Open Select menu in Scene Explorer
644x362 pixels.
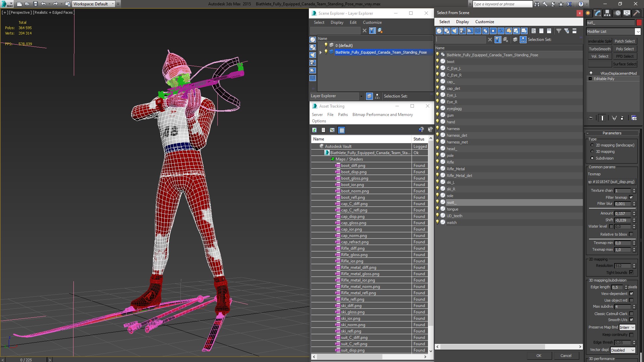coord(319,22)
